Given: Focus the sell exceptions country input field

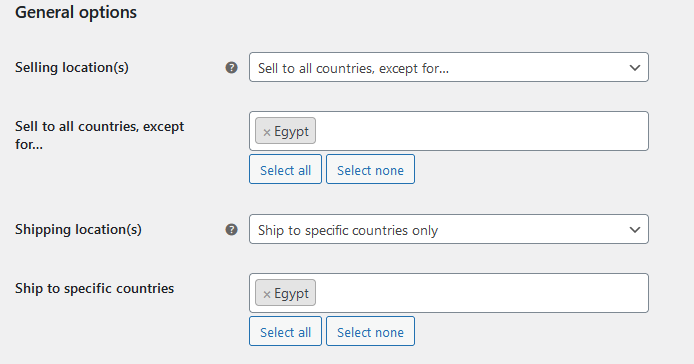Looking at the screenshot, I should point(482,131).
